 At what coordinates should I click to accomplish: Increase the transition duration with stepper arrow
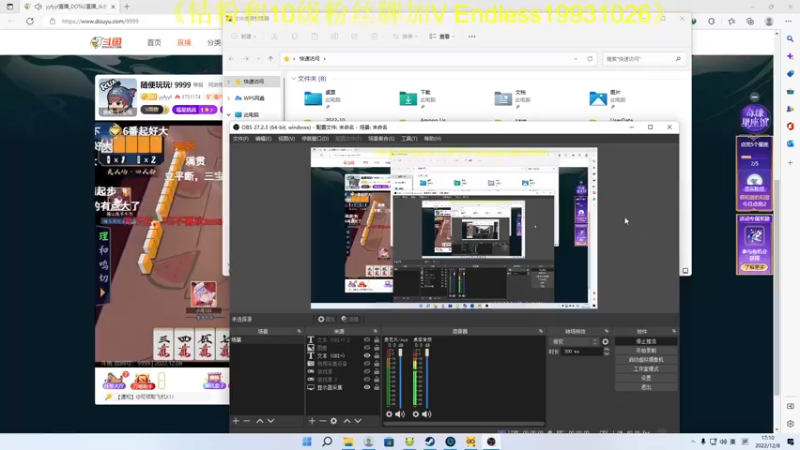[606, 349]
